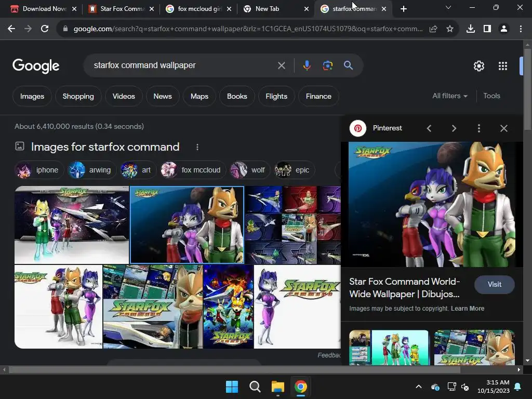Select the art image chip

click(x=138, y=170)
